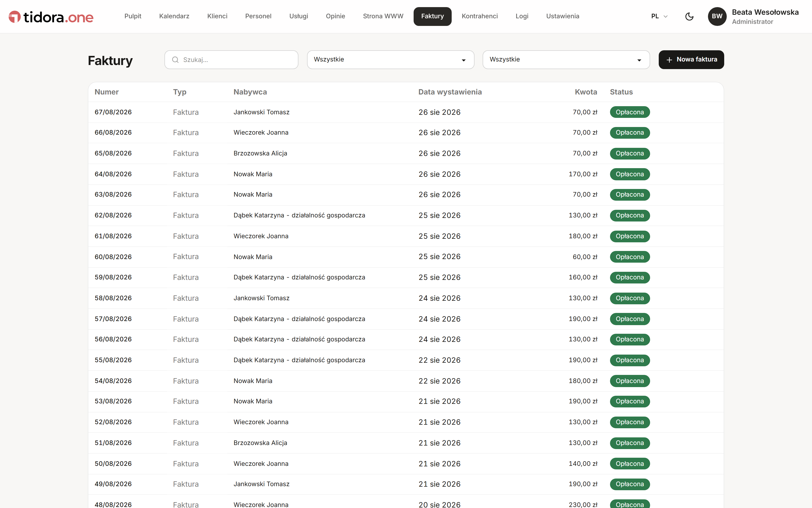This screenshot has width=812, height=508.
Task: Click invoice 55/08/2026 number
Action: click(x=113, y=360)
